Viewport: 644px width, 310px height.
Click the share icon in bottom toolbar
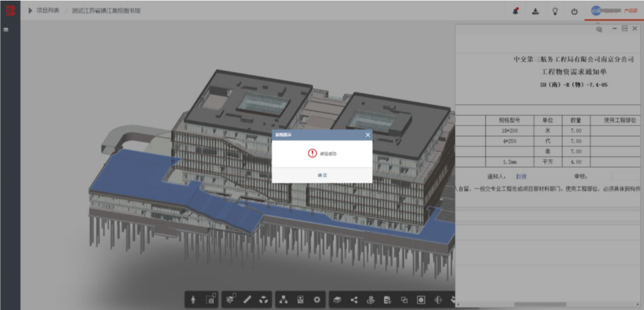(x=354, y=300)
